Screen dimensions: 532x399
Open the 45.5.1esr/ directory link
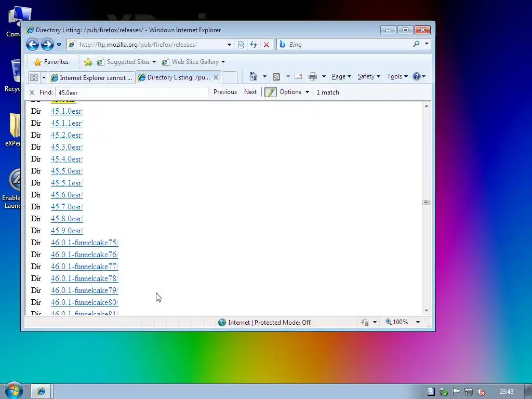pos(67,183)
